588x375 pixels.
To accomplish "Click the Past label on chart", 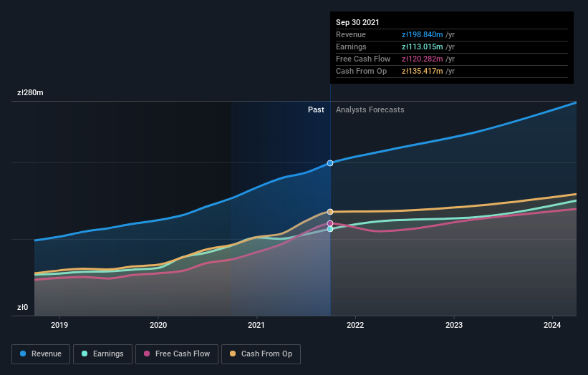I will 316,109.
